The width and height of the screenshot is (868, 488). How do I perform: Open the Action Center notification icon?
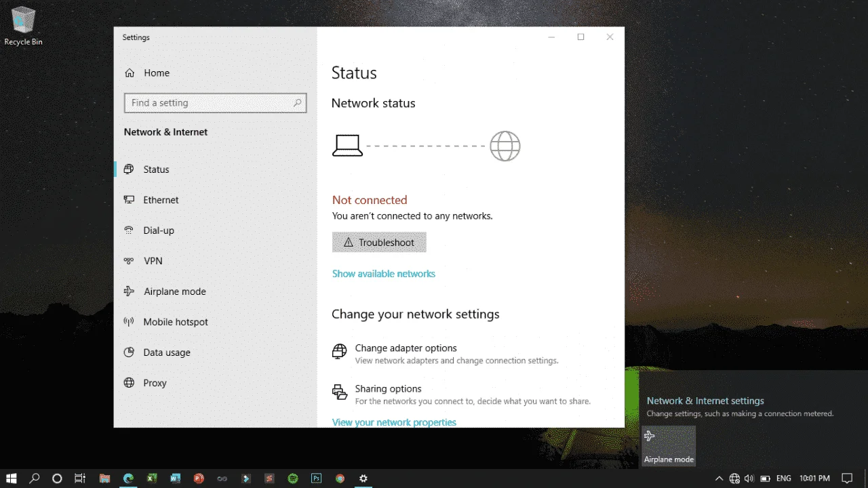tap(847, 479)
